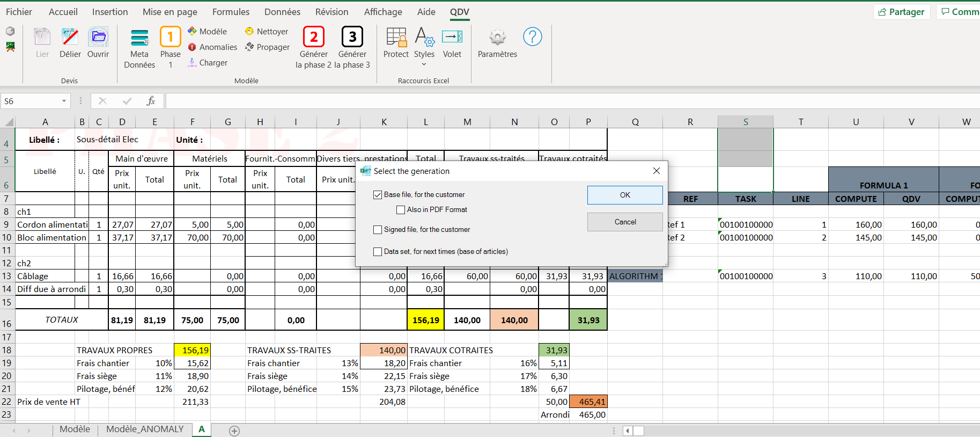Click the ALGORITHM 1 cell
This screenshot has height=437, width=980.
[635, 276]
